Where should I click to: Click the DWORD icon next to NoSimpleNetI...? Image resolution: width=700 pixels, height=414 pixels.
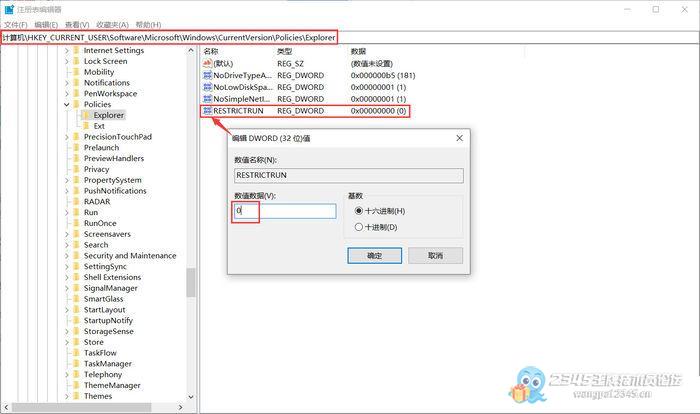[207, 99]
